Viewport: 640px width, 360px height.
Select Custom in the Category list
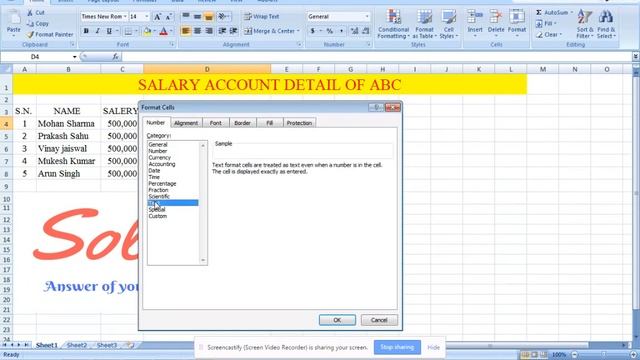[158, 216]
